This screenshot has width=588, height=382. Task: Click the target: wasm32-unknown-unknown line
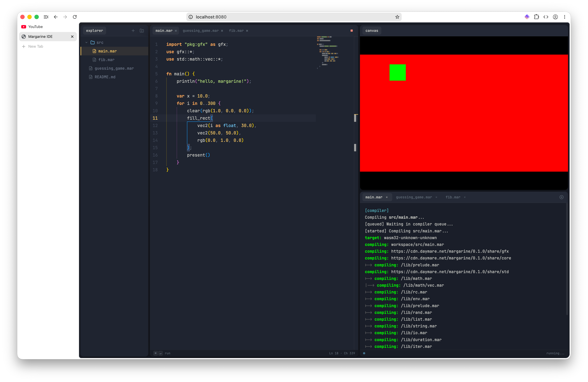click(401, 238)
